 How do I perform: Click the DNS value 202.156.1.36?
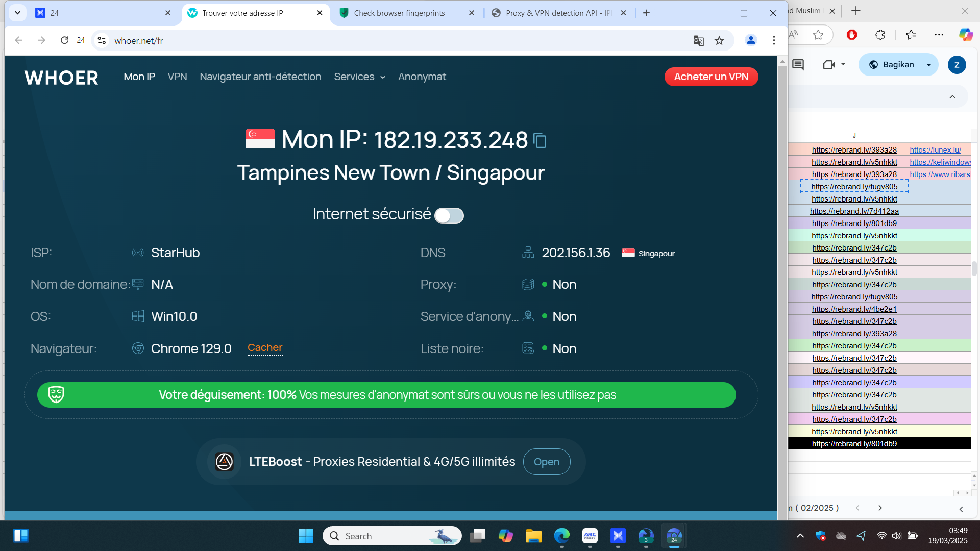tap(576, 253)
